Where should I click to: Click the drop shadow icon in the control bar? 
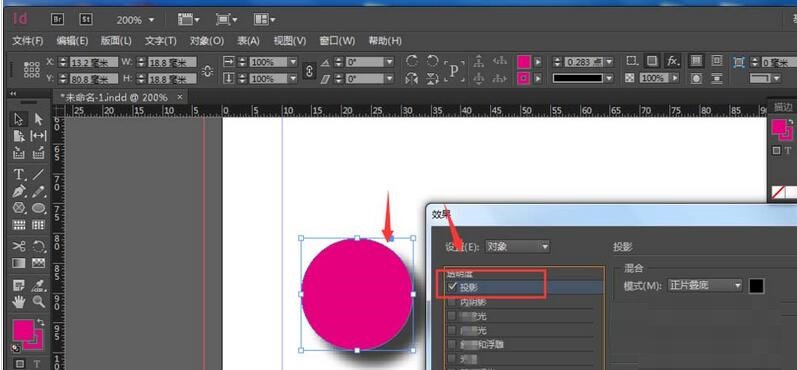click(x=652, y=61)
